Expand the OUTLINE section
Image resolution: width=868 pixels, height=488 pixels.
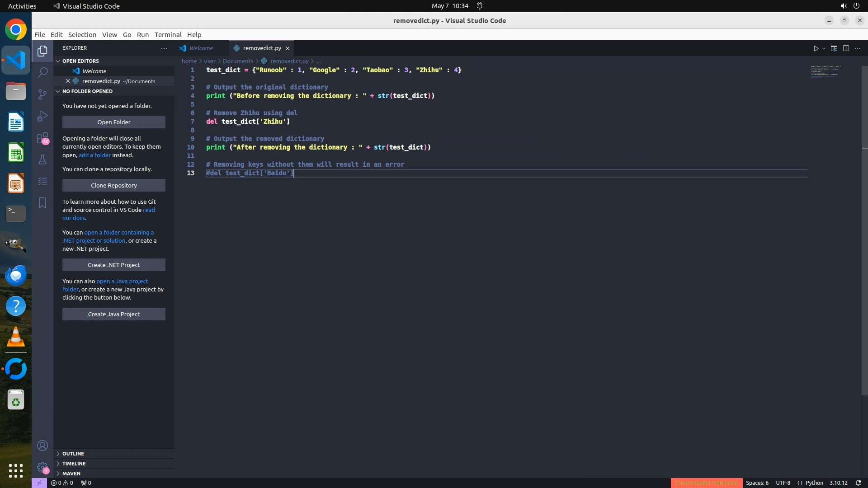click(73, 454)
